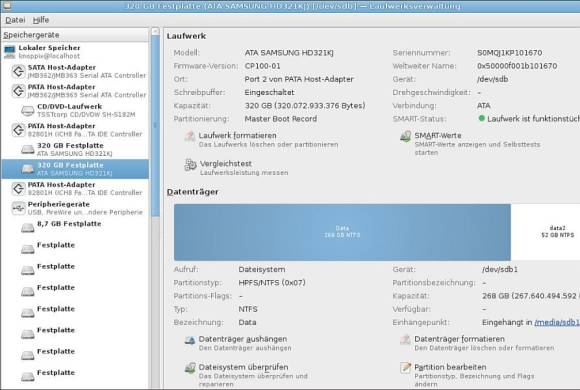Viewport: 580px width, 390px height.
Task: Click the Dateisystem überprüfen icon
Action: pyautogui.click(x=190, y=368)
